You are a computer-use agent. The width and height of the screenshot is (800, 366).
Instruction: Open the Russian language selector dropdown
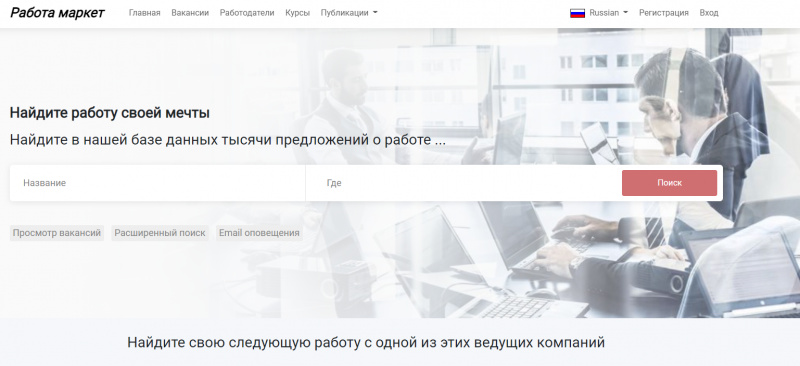pyautogui.click(x=608, y=13)
